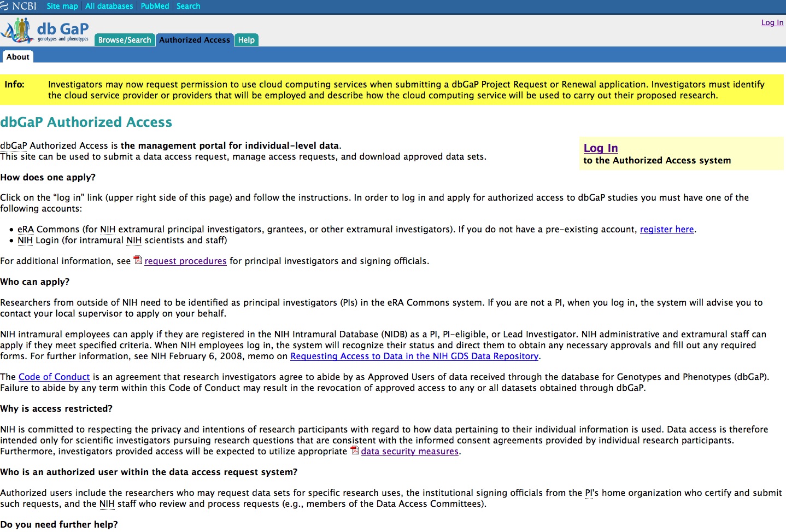The width and height of the screenshot is (786, 532).
Task: Open Requesting Access to Data memo link
Action: pyautogui.click(x=414, y=356)
